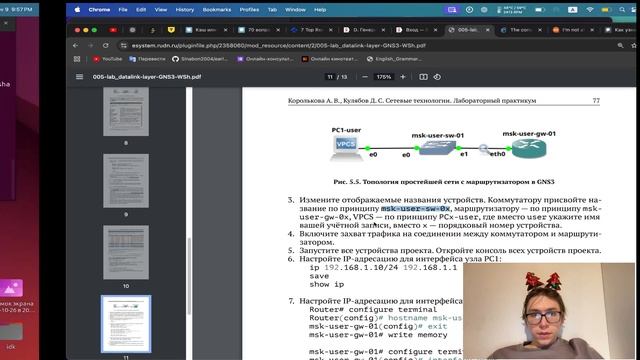This screenshot has height=360, width=640.
Task: Go forward with browser forward arrow
Action: point(91,45)
